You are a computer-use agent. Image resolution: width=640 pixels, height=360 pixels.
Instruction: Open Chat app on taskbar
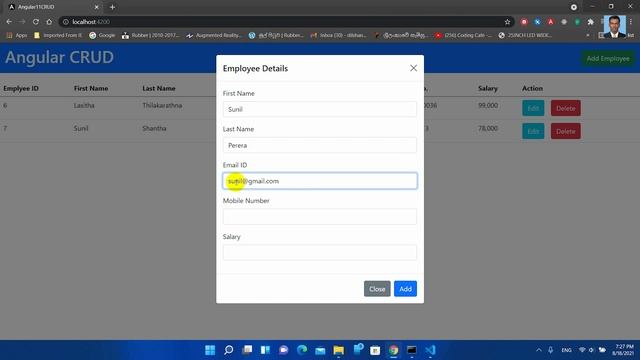[x=284, y=350]
